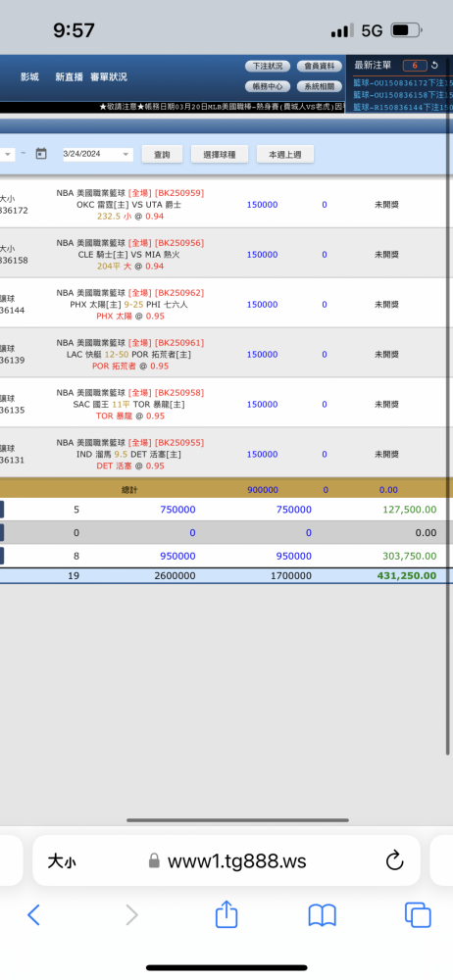Click the CLE 騎士 VS MIA 熱火 matchup
Screen dimensions: 453x980
coord(129,255)
